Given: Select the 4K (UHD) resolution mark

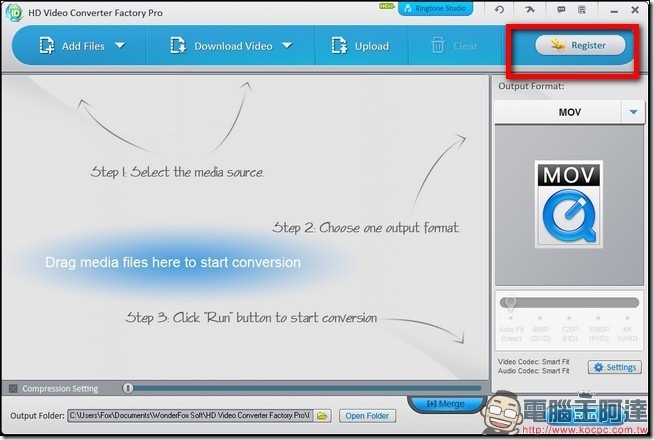Looking at the screenshot, I should [627, 329].
